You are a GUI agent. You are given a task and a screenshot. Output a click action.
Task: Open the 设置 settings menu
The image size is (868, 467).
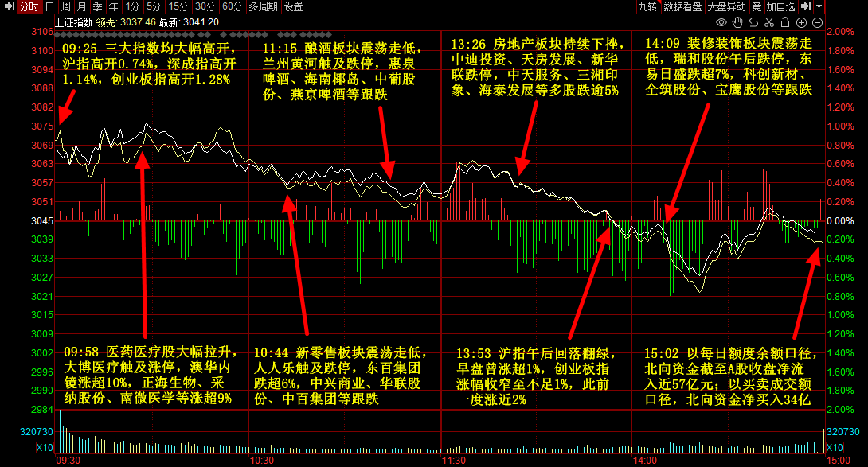tap(293, 6)
